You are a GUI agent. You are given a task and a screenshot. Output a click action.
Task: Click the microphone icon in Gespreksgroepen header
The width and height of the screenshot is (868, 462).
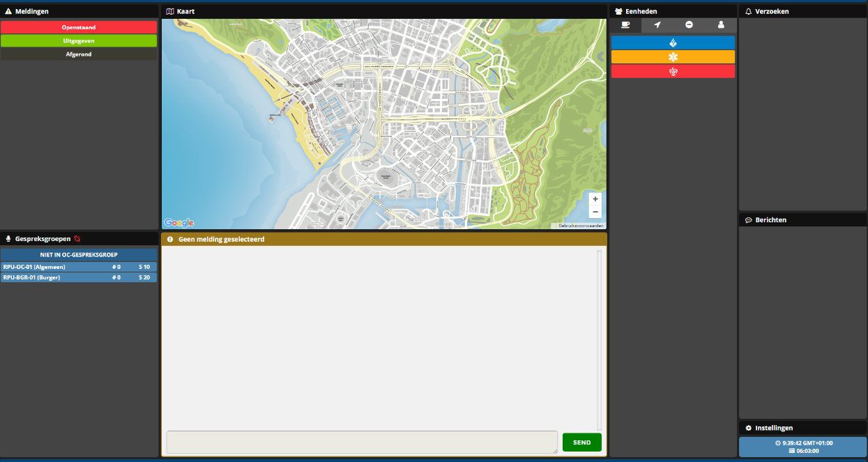coord(8,238)
